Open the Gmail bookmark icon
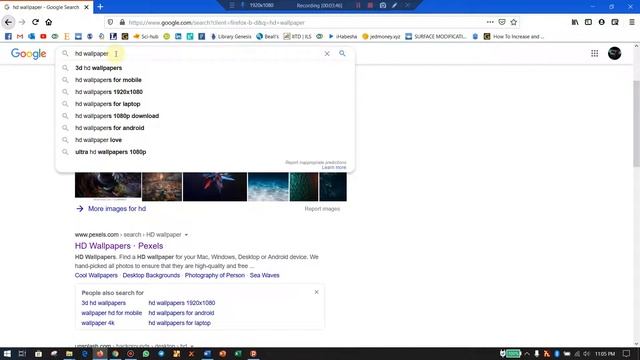Image resolution: width=640 pixels, height=360 pixels. point(20,36)
